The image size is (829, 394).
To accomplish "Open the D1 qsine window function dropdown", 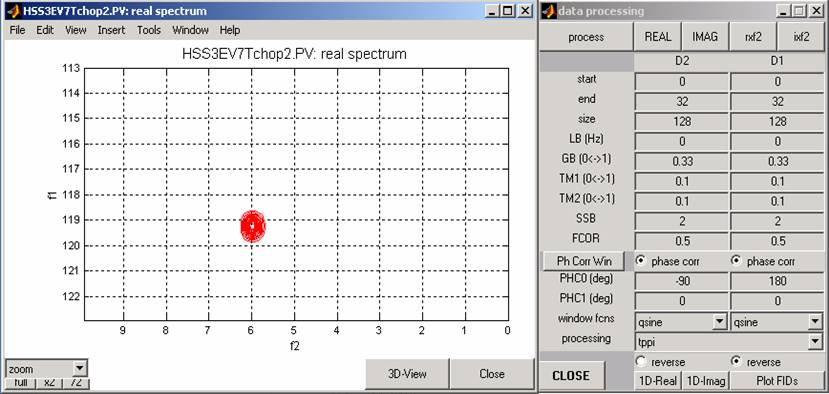I will pos(814,320).
